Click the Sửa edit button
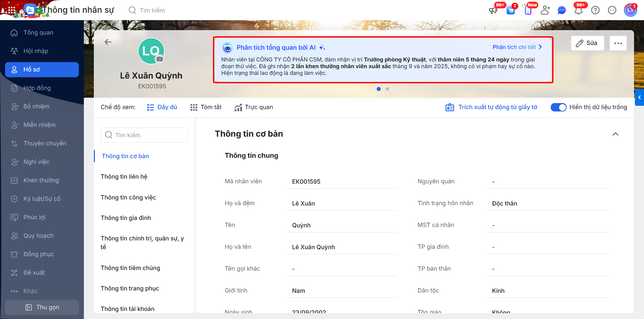Image resolution: width=644 pixels, height=319 pixels. click(587, 43)
